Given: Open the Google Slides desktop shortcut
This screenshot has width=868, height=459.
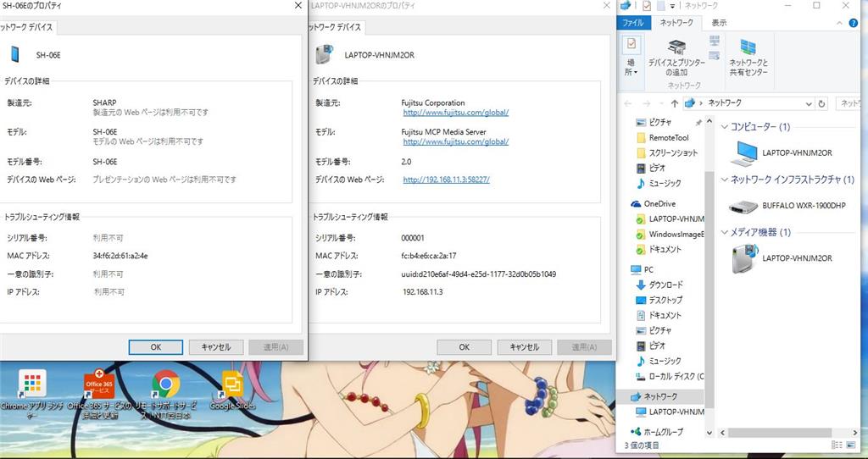Looking at the screenshot, I should (232, 390).
